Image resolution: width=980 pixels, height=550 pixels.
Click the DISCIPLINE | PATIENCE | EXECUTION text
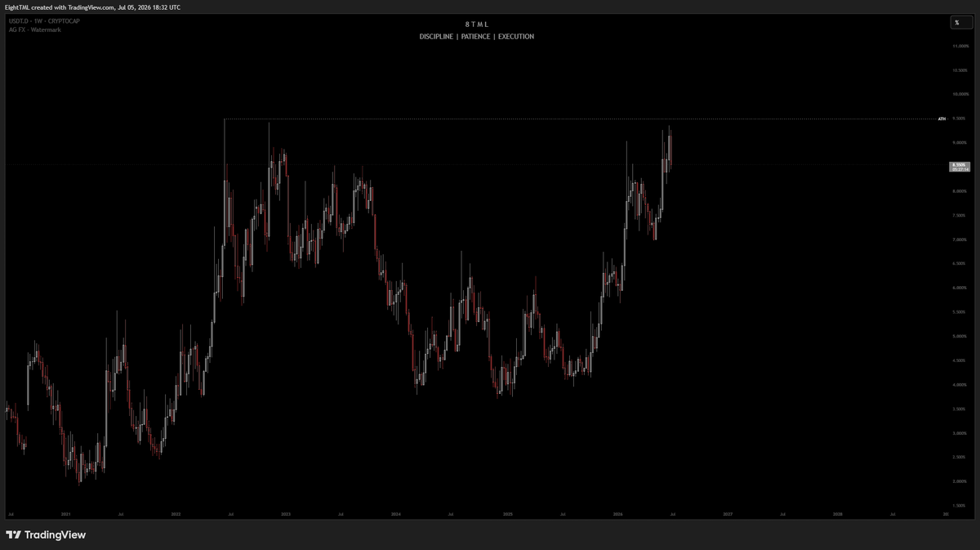tap(477, 37)
